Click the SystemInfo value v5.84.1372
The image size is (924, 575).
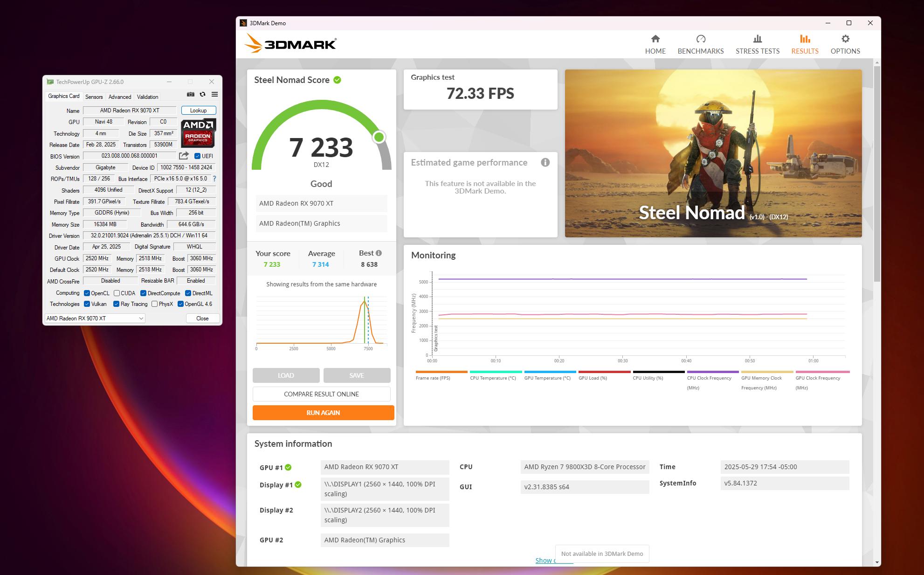[785, 483]
